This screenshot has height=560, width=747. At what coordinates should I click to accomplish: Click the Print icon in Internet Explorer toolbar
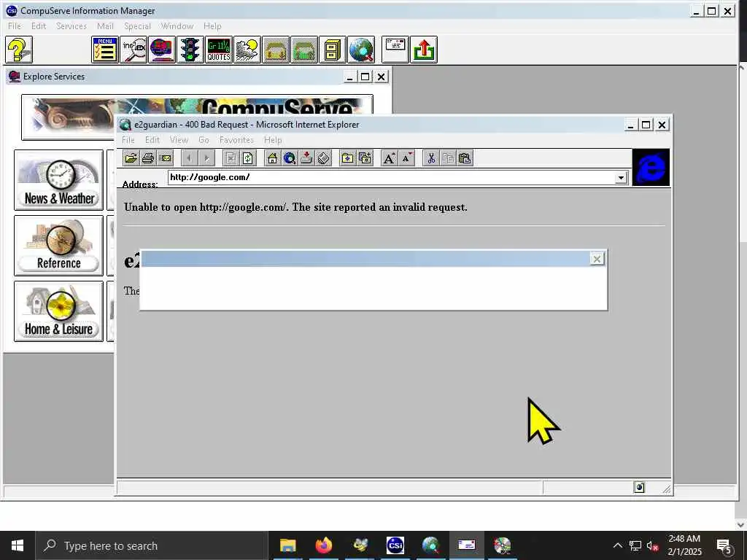[148, 158]
